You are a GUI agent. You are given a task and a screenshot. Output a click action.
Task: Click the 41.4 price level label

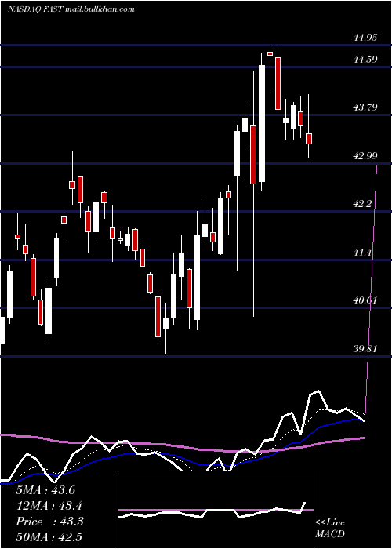(x=362, y=252)
